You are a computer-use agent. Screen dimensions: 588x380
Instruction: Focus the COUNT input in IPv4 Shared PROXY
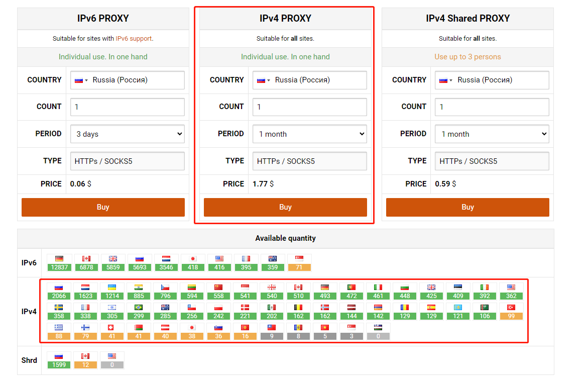pos(492,107)
